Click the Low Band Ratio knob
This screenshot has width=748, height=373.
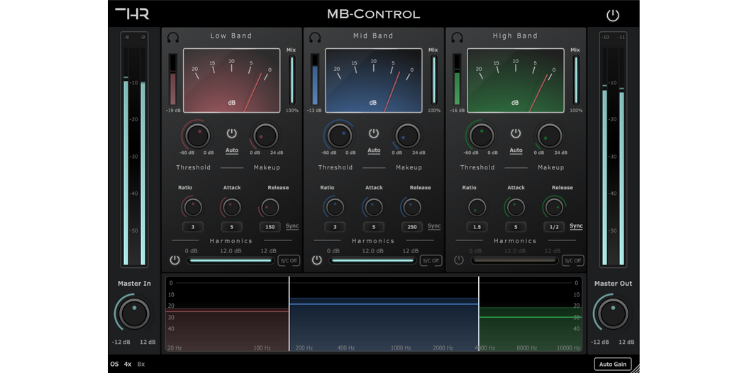click(193, 207)
